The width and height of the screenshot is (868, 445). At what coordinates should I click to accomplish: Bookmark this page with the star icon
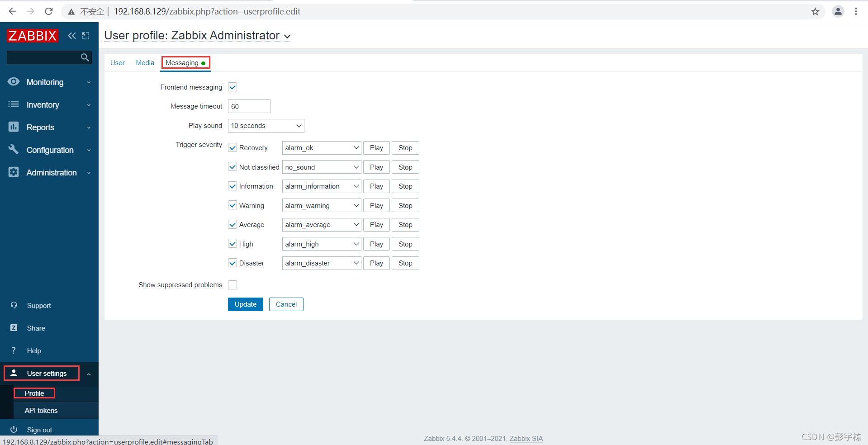click(x=815, y=12)
